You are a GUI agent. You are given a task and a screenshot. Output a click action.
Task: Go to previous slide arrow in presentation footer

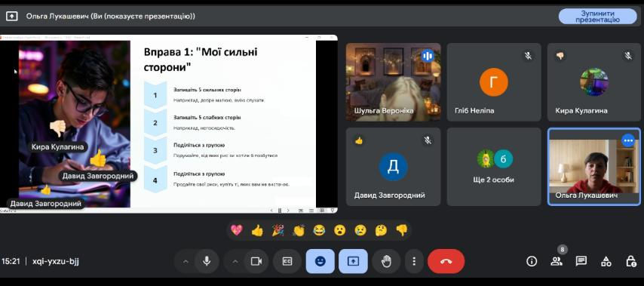pyautogui.click(x=271, y=211)
